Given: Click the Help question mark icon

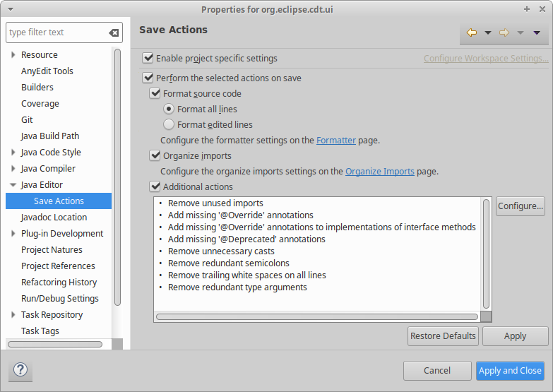Looking at the screenshot, I should coord(20,370).
